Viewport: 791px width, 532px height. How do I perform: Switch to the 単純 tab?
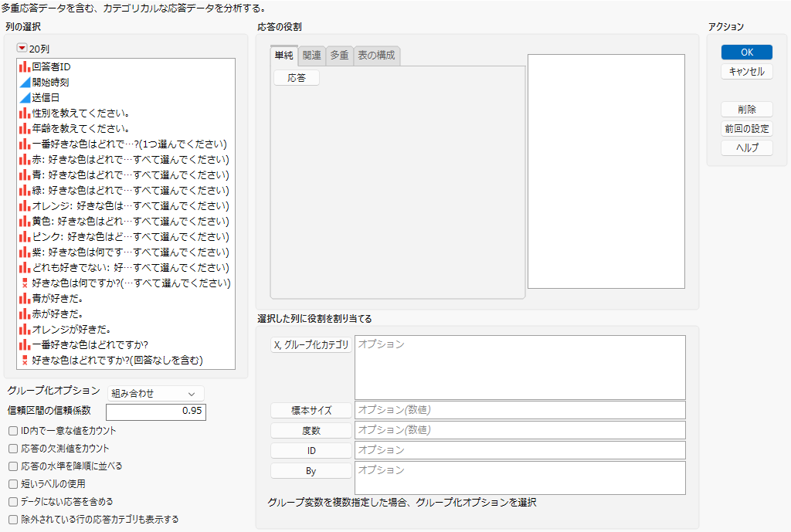284,56
